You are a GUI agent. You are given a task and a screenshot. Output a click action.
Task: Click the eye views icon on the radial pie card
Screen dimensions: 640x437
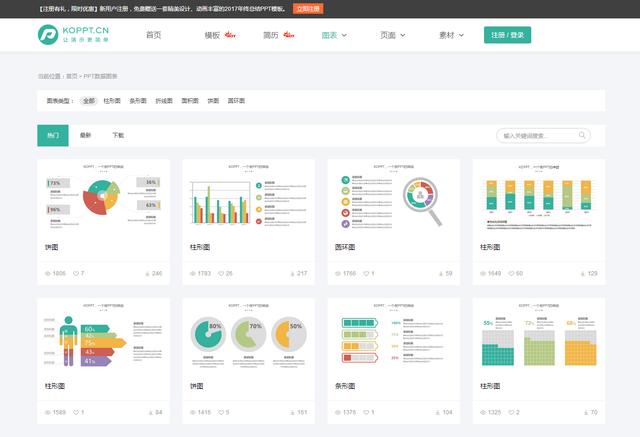tap(48, 273)
